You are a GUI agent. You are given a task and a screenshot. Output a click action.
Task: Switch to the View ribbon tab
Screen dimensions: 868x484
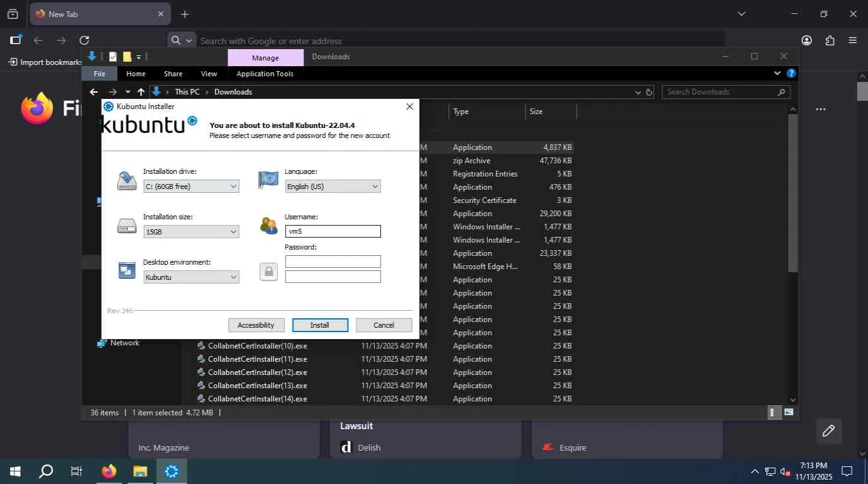pyautogui.click(x=209, y=74)
